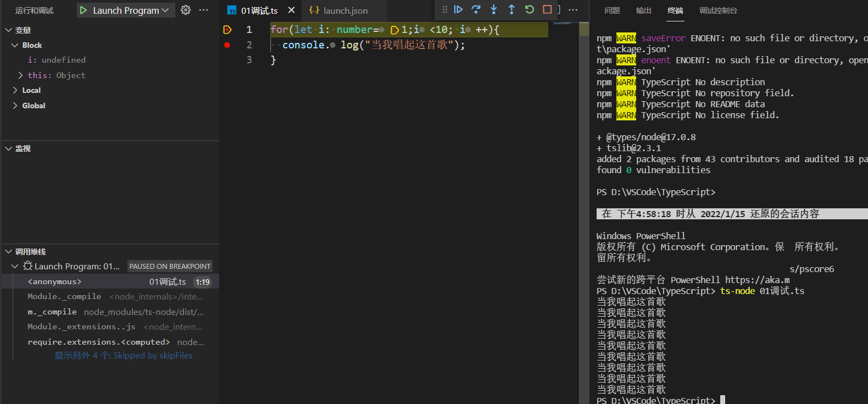This screenshot has height=404, width=868.
Task: Select the Module._compile stack frame
Action: click(x=110, y=296)
